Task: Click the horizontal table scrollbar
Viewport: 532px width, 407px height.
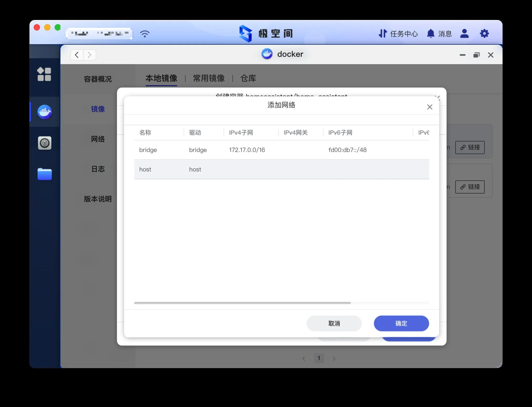Action: 242,303
